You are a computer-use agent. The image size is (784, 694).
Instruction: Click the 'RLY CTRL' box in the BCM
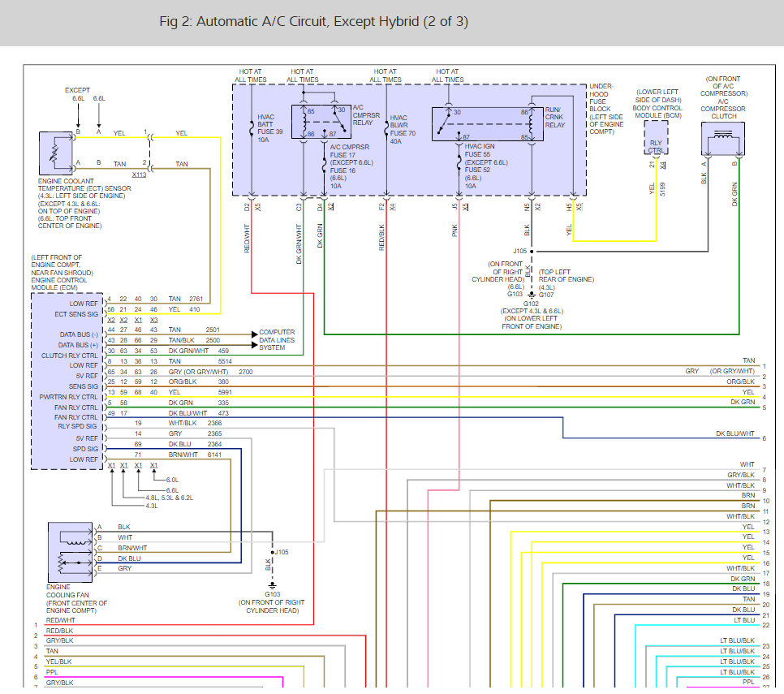click(x=656, y=146)
